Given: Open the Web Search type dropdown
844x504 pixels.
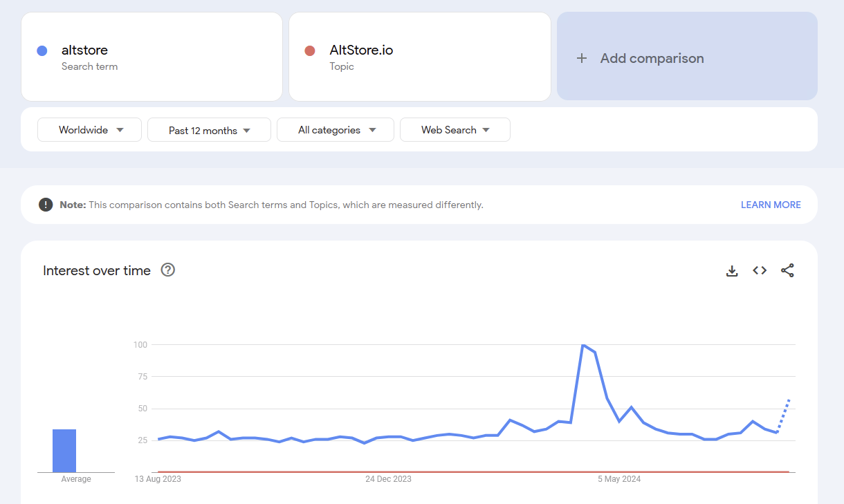Looking at the screenshot, I should pos(455,130).
